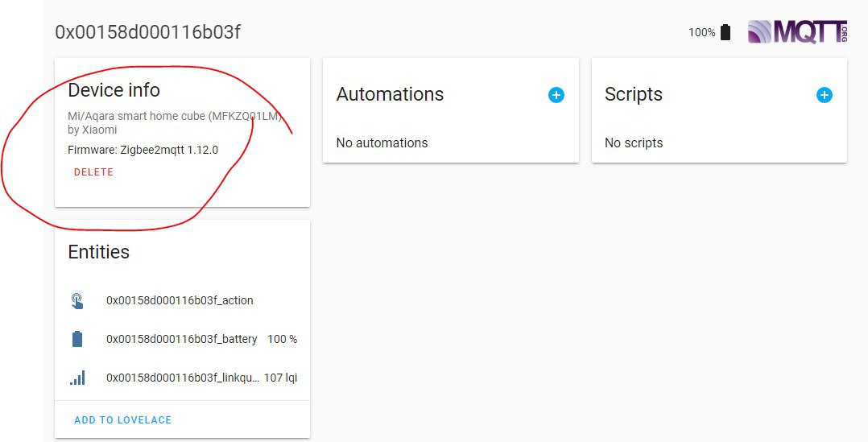Screen dimensions: 868x442
Task: Click the Firmware Zigbee2mqtt 1.12.0 text
Action: [x=143, y=150]
